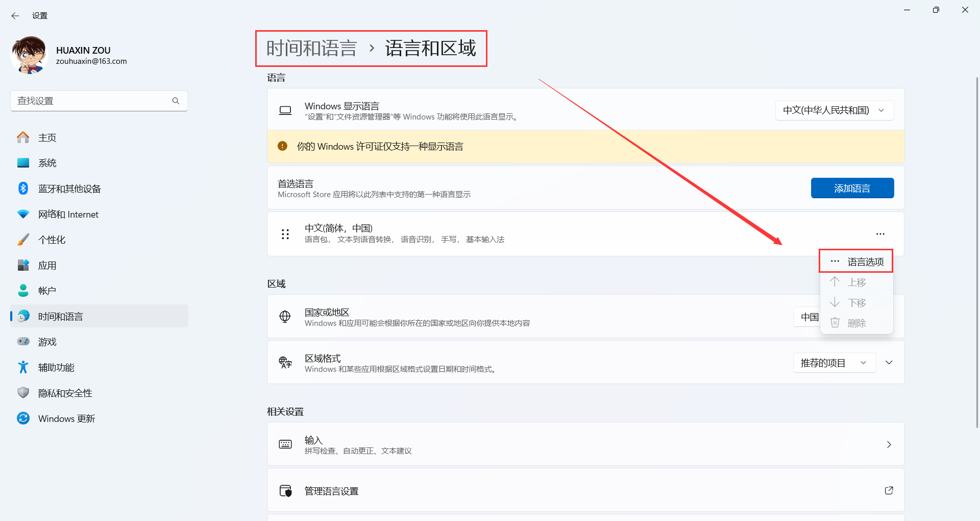This screenshot has width=980, height=521.
Task: Click the 管理语言设置 link text
Action: [x=332, y=491]
